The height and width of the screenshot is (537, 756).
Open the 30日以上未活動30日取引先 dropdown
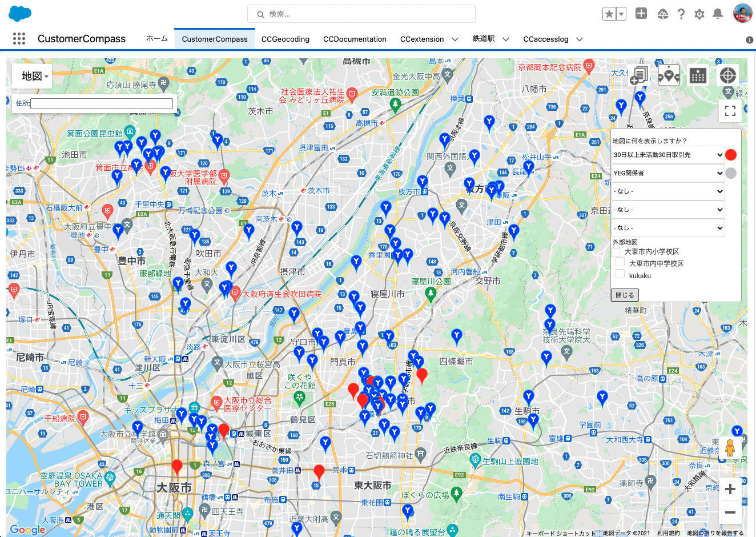(x=668, y=155)
